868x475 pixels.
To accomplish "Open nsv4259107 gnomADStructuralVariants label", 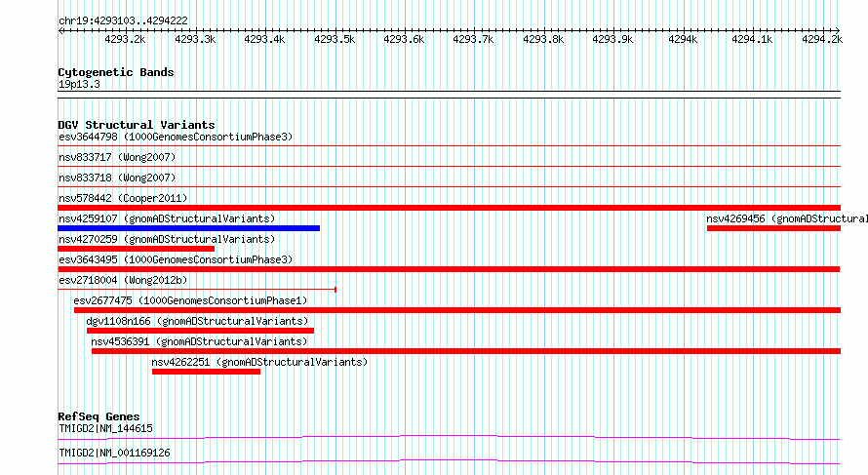I will coord(167,218).
